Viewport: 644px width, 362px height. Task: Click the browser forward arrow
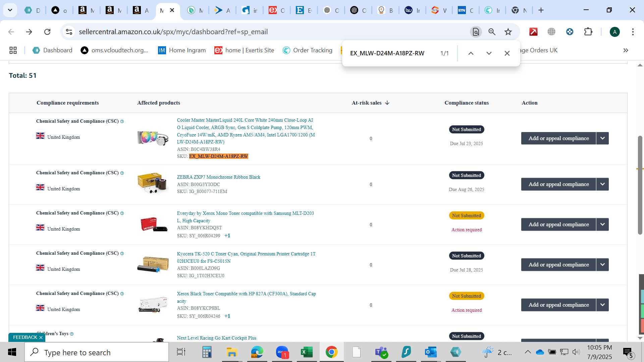click(29, 32)
